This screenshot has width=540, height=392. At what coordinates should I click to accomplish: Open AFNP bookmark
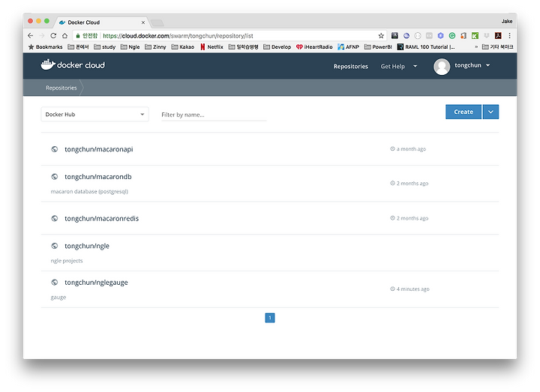(348, 46)
